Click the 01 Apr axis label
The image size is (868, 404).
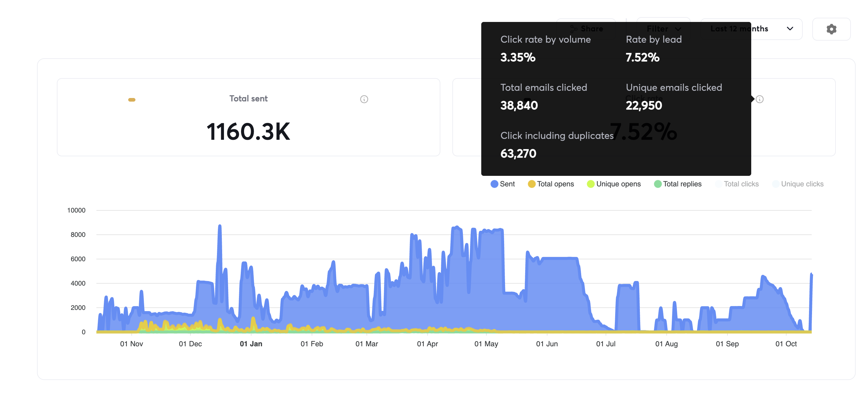click(427, 344)
